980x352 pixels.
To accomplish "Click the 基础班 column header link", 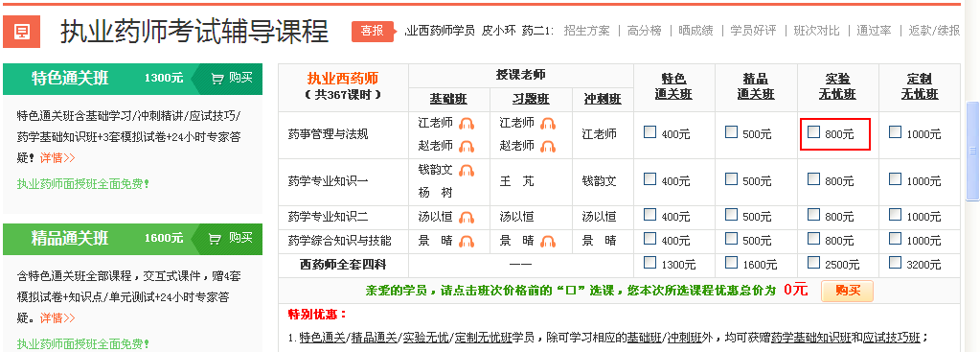I will (448, 99).
